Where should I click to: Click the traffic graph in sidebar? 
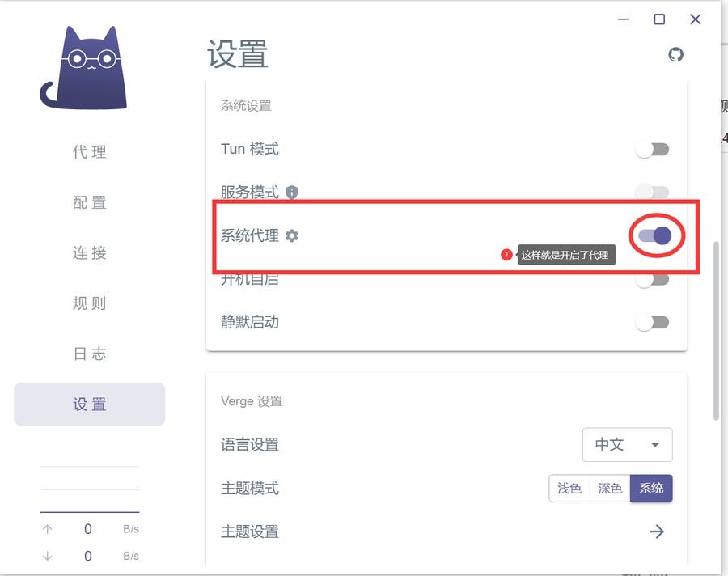(90, 489)
